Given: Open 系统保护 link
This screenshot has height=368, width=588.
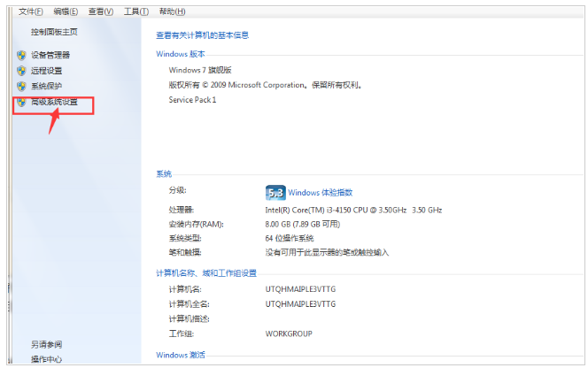Looking at the screenshot, I should pos(47,86).
